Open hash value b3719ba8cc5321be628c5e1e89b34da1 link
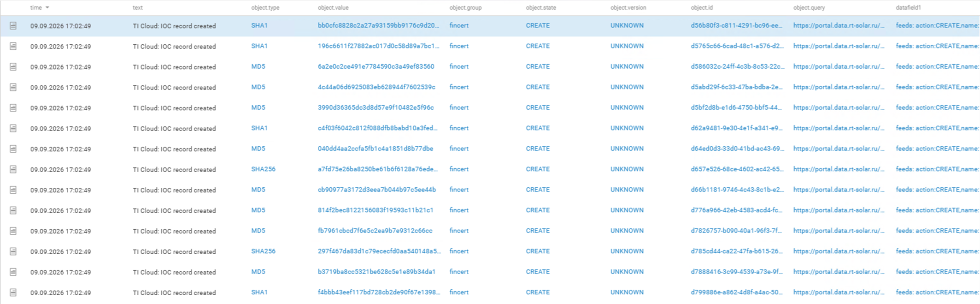This screenshot has height=304, width=980. (376, 272)
